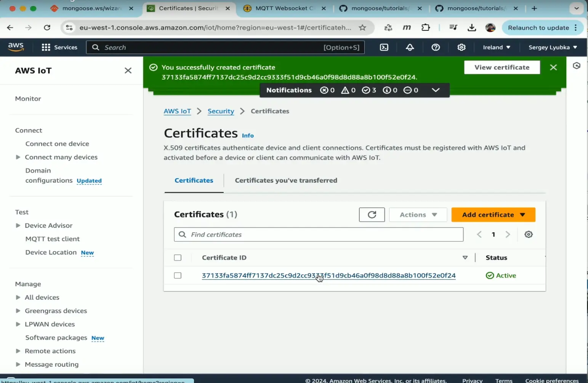Image resolution: width=588 pixels, height=383 pixels.
Task: Open the tab list dropdown
Action: [x=577, y=8]
